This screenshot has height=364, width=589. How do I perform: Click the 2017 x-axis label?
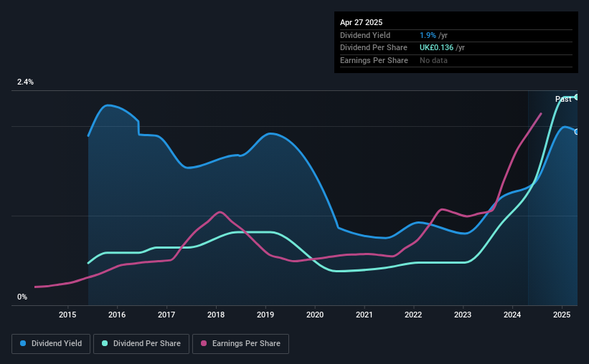pos(166,315)
